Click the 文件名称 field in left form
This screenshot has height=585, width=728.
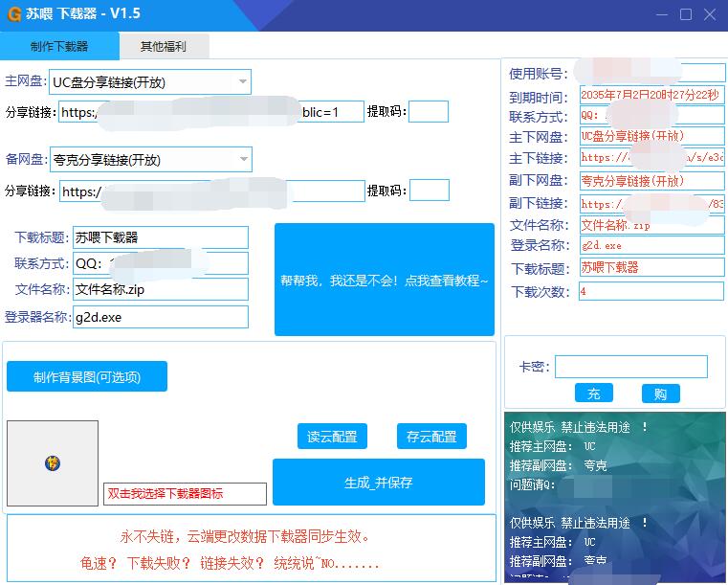pos(160,289)
